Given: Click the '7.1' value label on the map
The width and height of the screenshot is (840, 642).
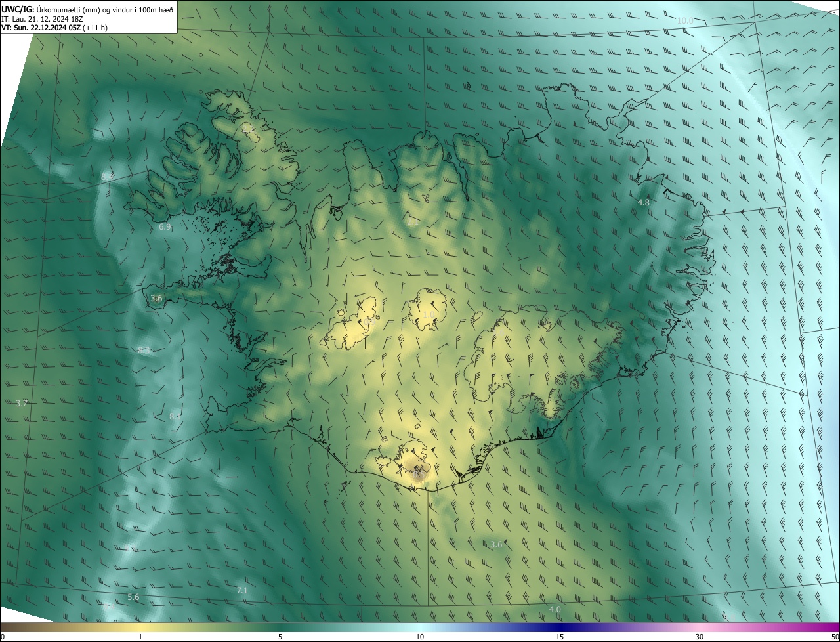Looking at the screenshot, I should point(242,591).
